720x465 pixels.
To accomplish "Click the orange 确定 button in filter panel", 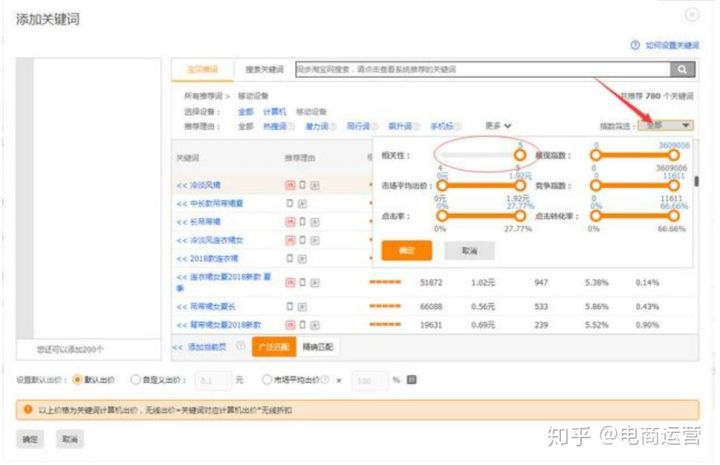I will [406, 250].
